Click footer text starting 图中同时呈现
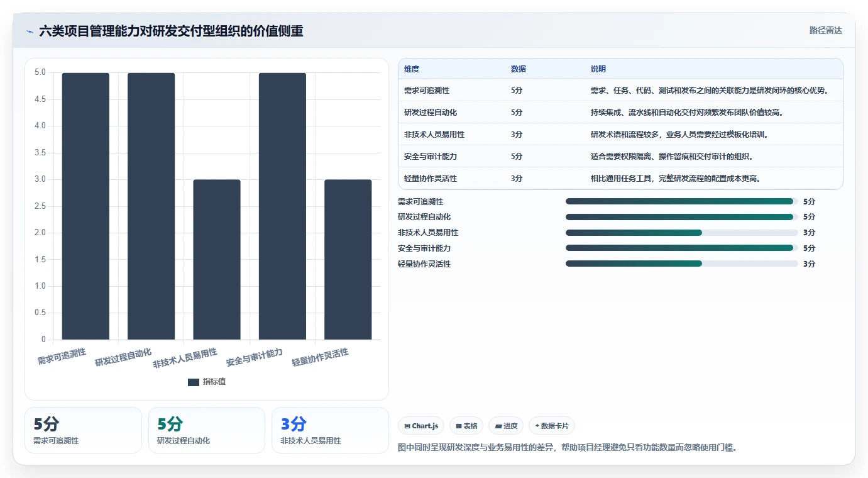The image size is (868, 478). pos(568,448)
